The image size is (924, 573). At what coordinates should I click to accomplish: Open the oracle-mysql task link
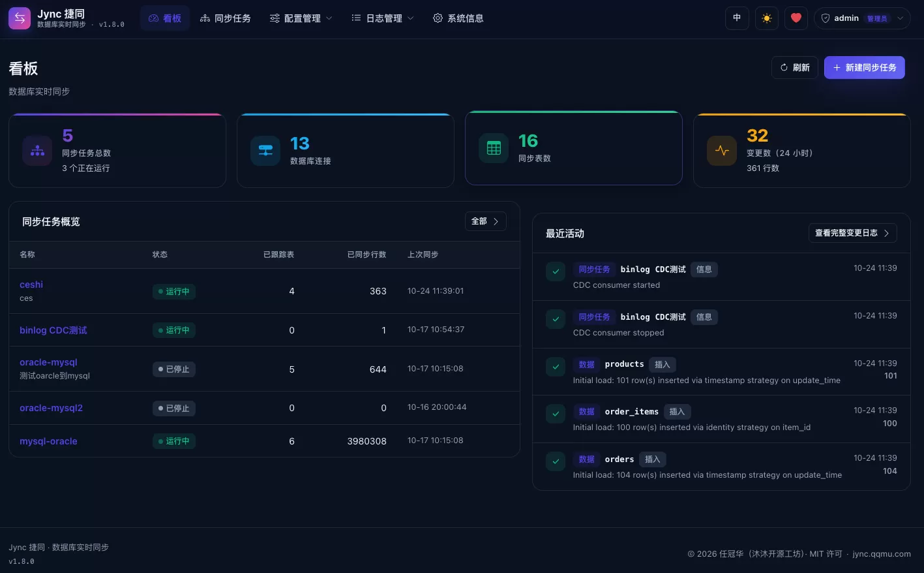(x=48, y=362)
